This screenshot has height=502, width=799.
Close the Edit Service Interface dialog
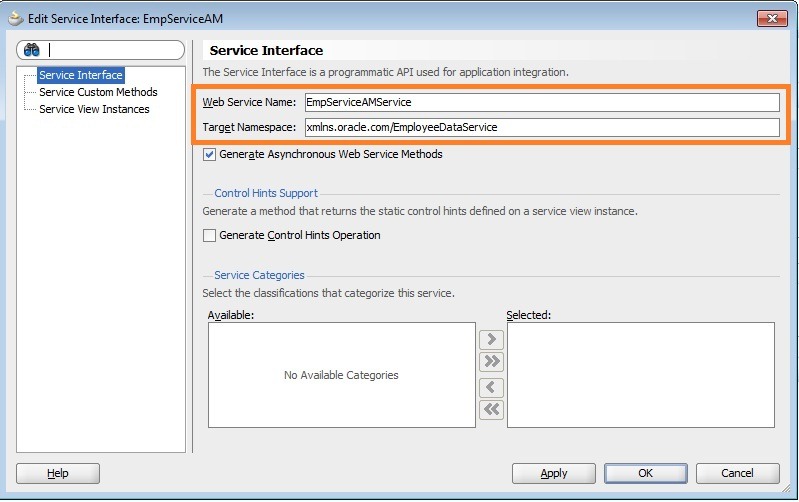pos(771,17)
